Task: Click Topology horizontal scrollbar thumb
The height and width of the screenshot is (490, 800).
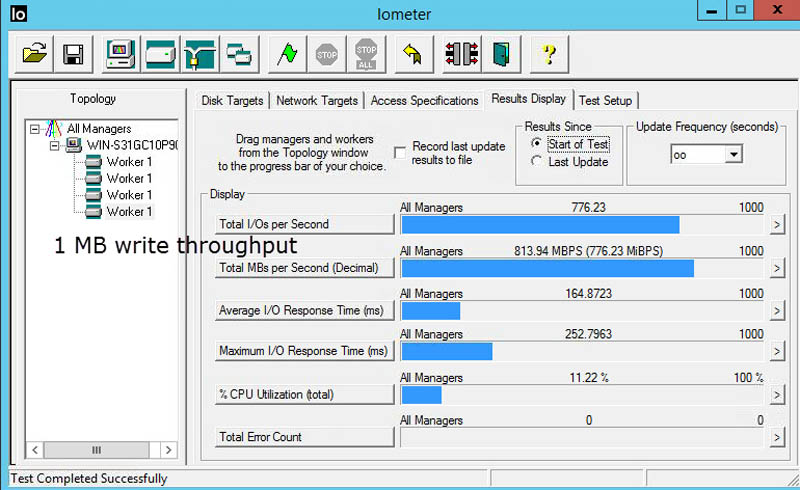Action: click(x=96, y=450)
